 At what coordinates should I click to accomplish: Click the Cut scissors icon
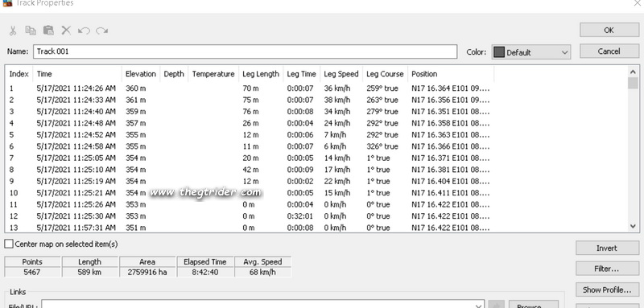tap(13, 31)
